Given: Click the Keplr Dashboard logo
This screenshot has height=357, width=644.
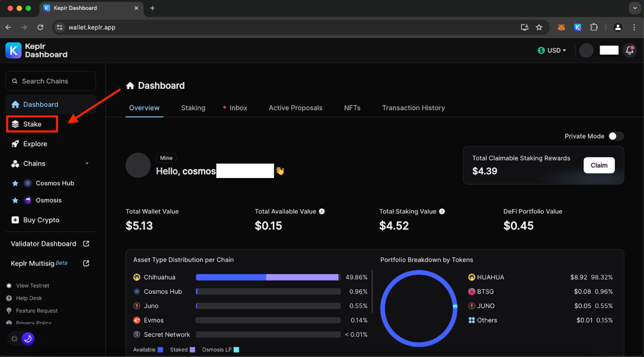Looking at the screenshot, I should (36, 50).
